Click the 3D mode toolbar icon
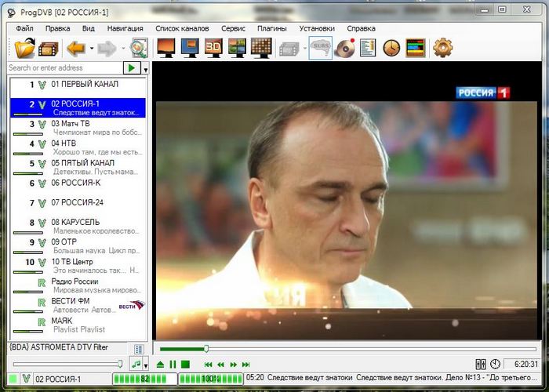 tap(213, 49)
